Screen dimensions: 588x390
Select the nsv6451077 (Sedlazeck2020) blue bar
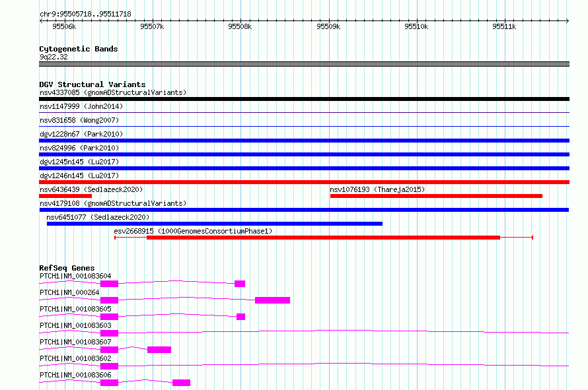(x=215, y=224)
